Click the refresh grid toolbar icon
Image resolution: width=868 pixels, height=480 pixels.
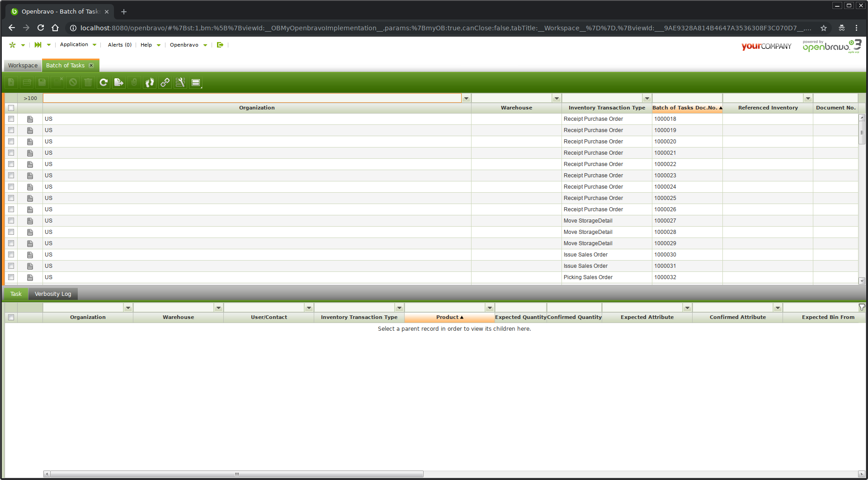pyautogui.click(x=104, y=82)
